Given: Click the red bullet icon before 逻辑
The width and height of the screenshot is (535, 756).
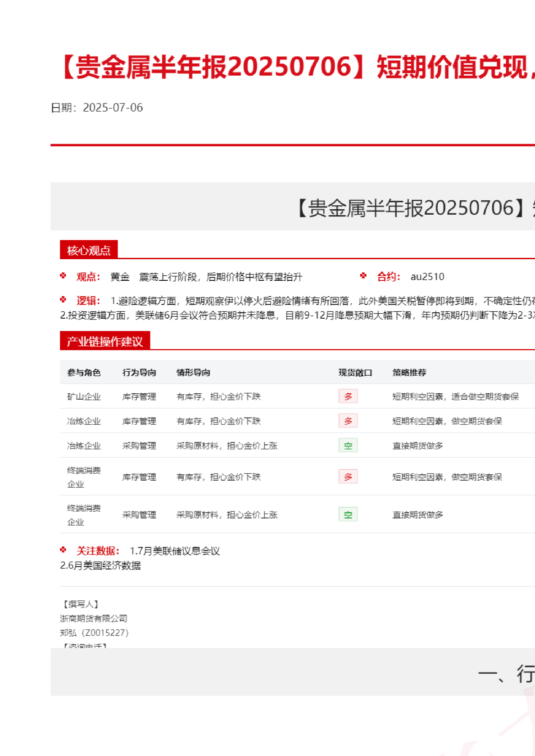Looking at the screenshot, I should (x=63, y=299).
